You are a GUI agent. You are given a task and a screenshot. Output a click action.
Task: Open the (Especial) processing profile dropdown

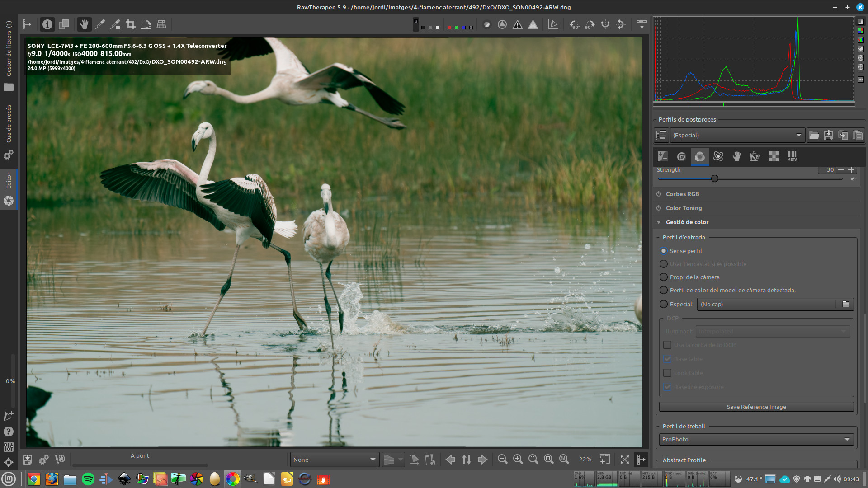pos(737,135)
